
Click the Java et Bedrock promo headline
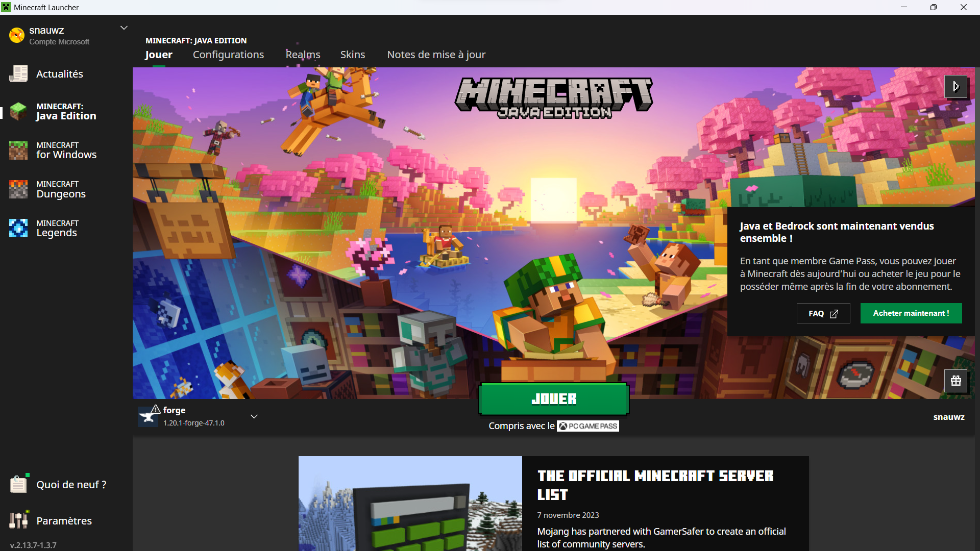837,232
